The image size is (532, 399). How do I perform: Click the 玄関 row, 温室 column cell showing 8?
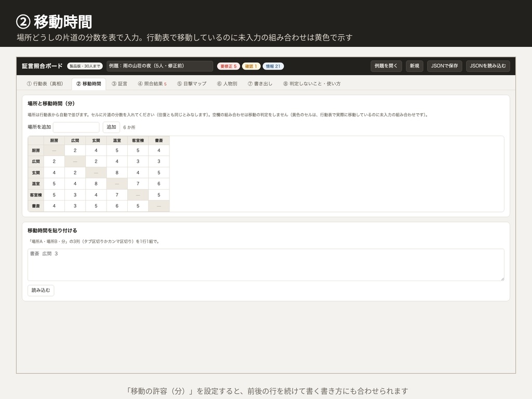point(117,172)
